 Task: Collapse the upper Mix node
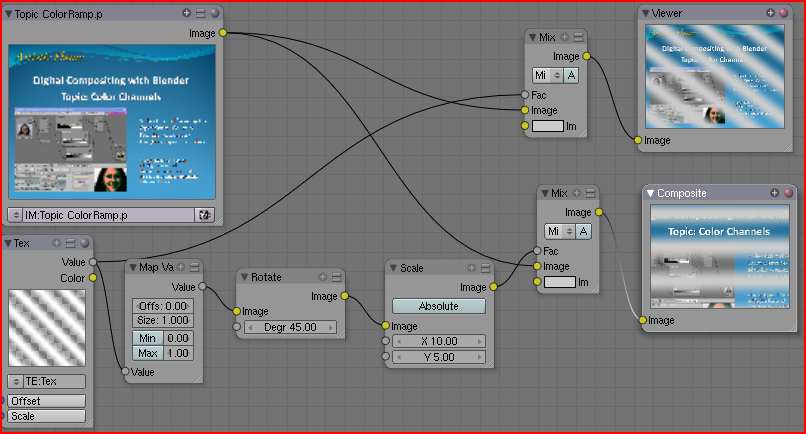point(533,37)
